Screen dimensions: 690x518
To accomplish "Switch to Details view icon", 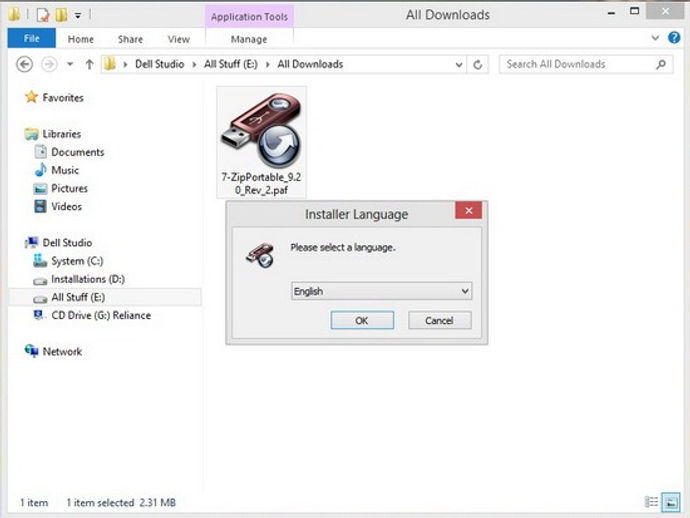I will 651,502.
